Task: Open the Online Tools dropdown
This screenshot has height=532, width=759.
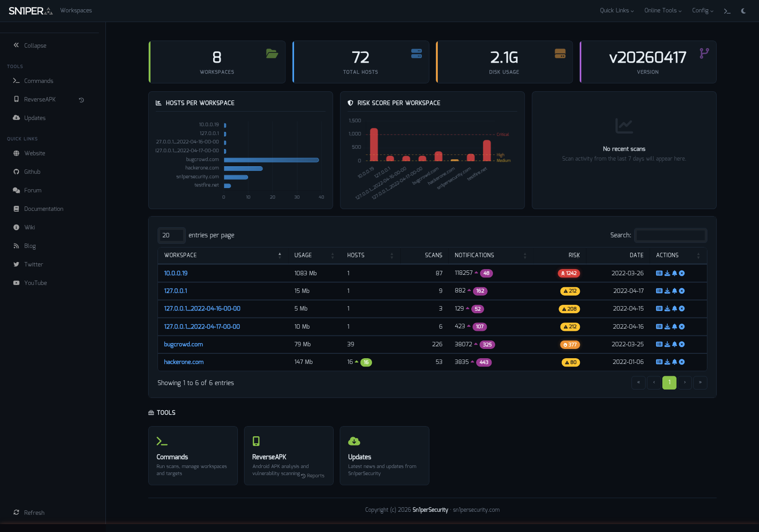Action: point(662,10)
